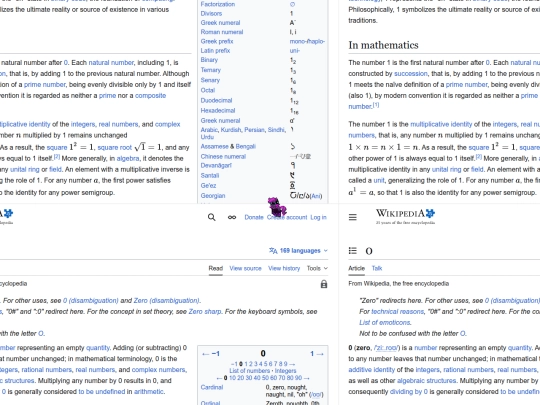Click the arithmetic link

pos(148,392)
